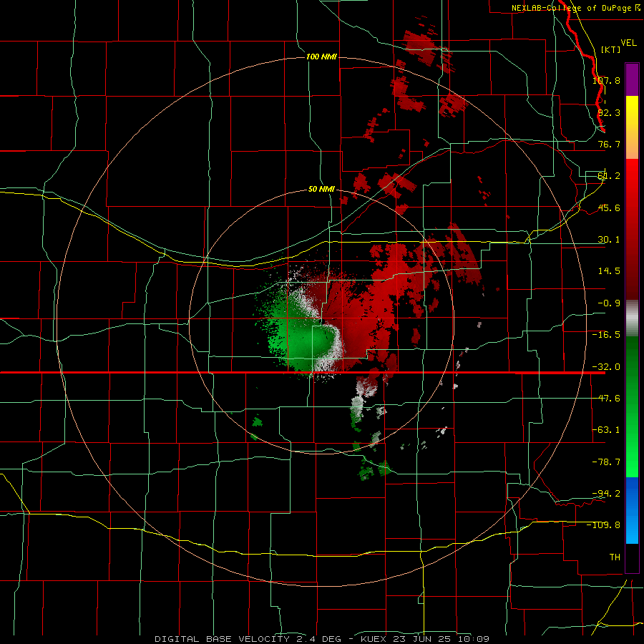
Task: Click the 100 NMI range ring label
Action: pyautogui.click(x=321, y=57)
